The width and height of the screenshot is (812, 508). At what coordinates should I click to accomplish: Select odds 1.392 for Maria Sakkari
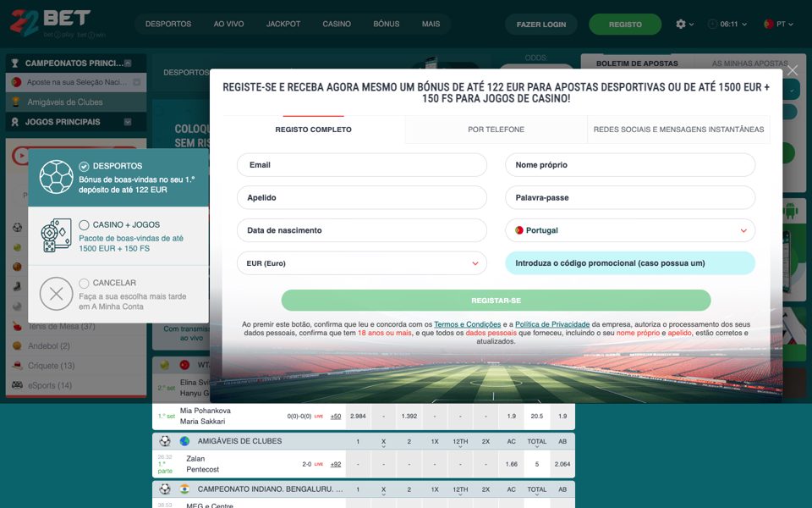pos(409,417)
